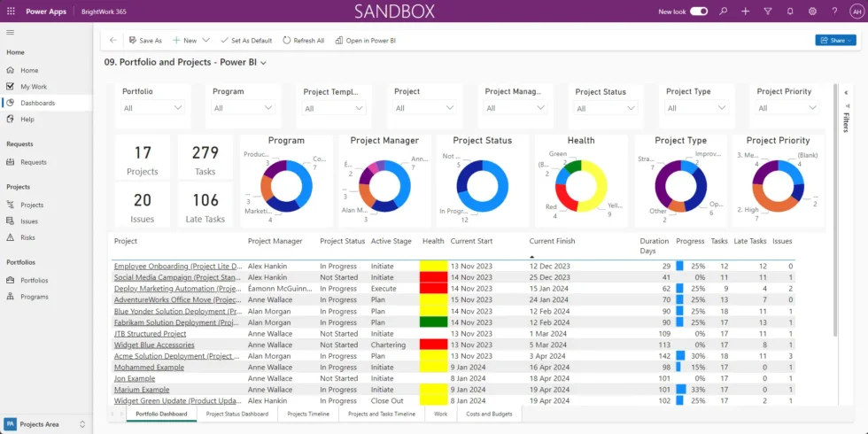Expand the New button dropdown chevron
The width and height of the screenshot is (868, 434).
click(x=205, y=40)
